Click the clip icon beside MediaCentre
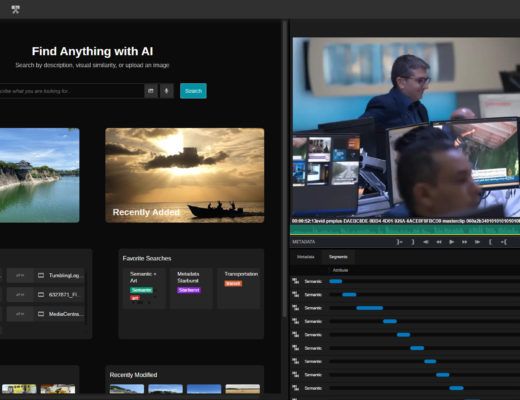520x400 pixels. click(41, 314)
